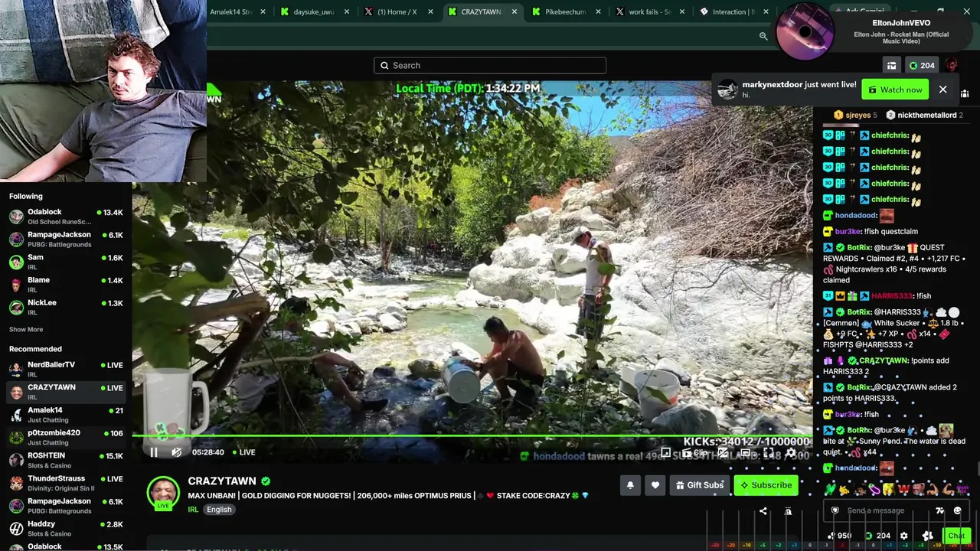Click the browser zoom magnifier icon
The height and width of the screenshot is (551, 980).
tap(763, 36)
